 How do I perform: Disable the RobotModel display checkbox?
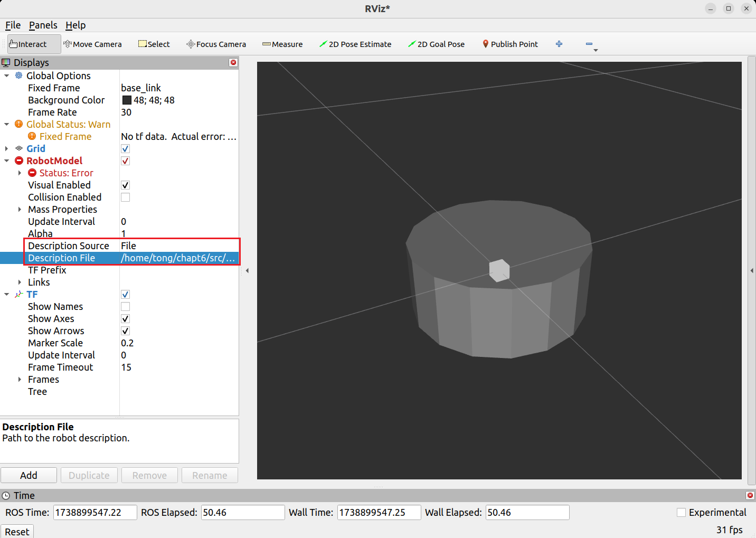click(x=125, y=161)
